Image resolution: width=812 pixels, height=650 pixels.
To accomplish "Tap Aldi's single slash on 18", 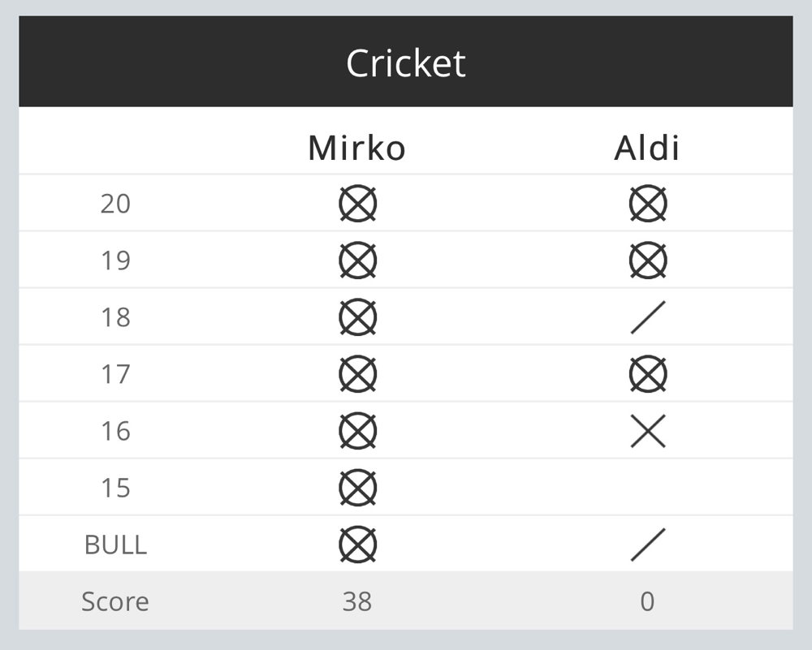I will [x=647, y=317].
